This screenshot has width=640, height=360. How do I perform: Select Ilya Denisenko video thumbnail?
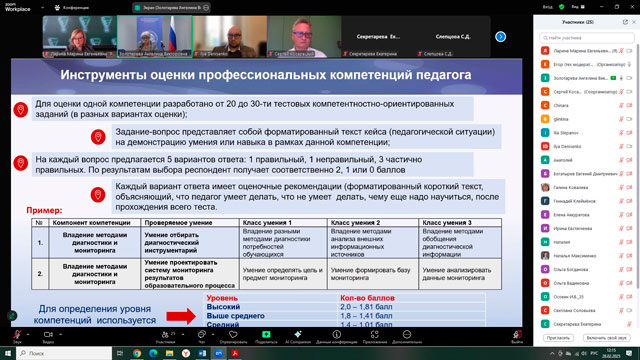point(230,36)
